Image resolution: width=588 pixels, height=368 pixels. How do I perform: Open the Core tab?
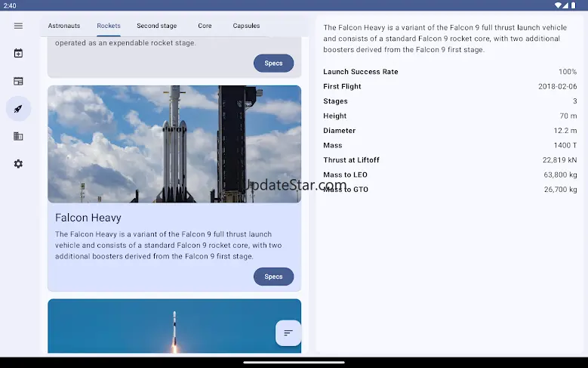click(x=205, y=26)
